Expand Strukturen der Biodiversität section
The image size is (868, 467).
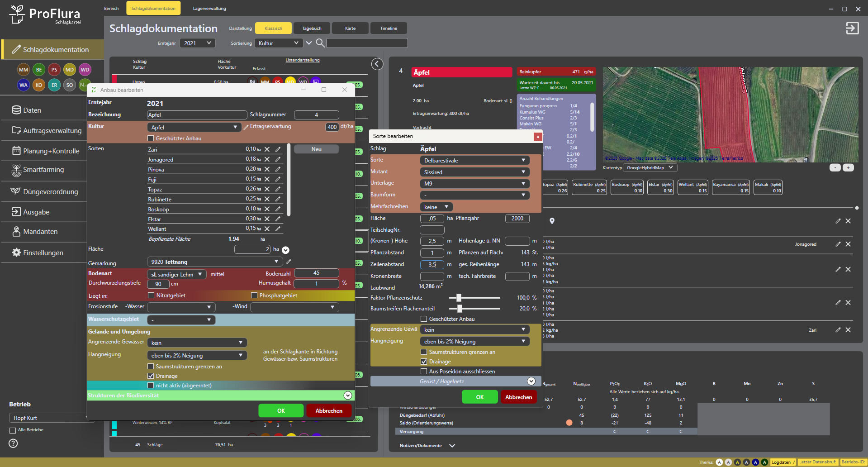tap(347, 396)
